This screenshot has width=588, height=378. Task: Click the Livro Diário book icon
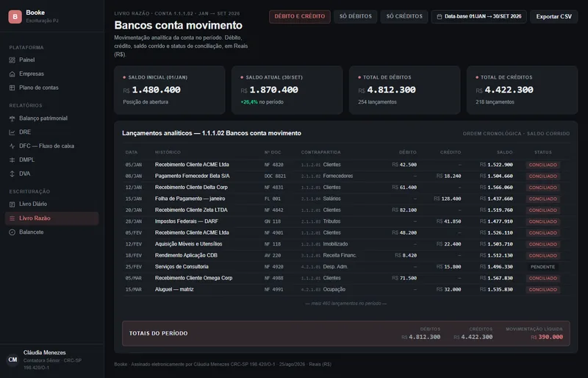click(x=12, y=204)
